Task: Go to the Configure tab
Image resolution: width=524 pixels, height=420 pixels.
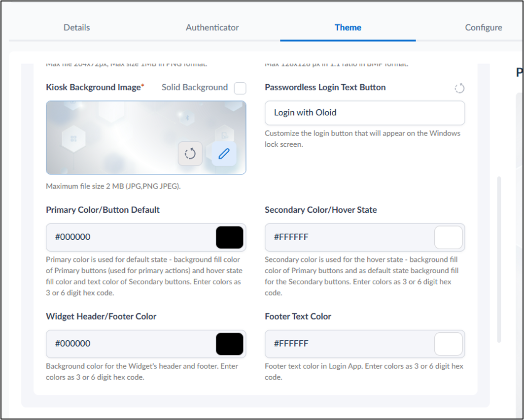Action: 484,28
